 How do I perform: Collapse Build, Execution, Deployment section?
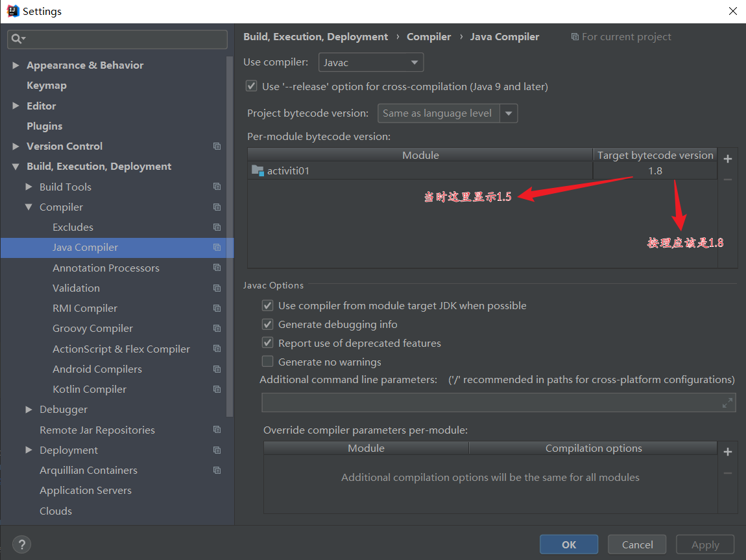click(16, 167)
